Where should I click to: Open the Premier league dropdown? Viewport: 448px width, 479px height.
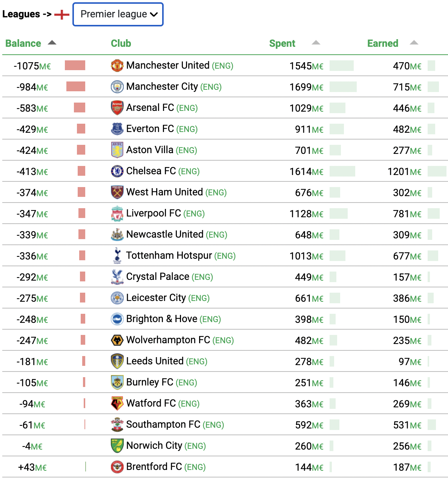[118, 14]
